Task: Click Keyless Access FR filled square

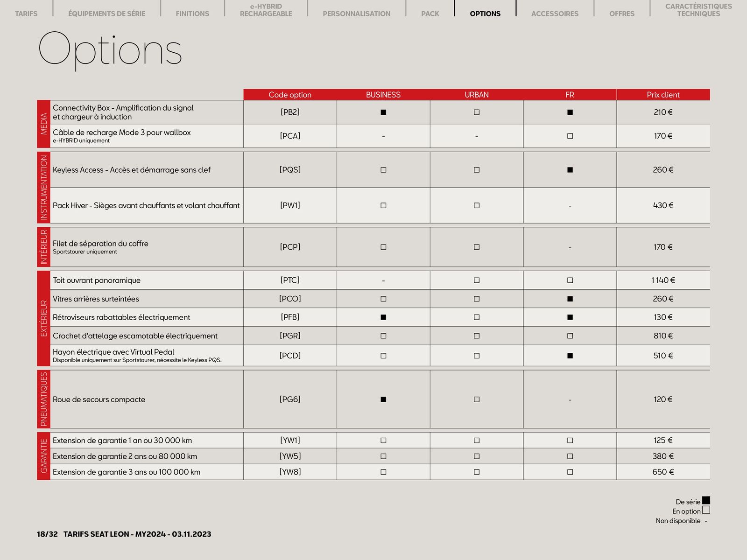Action: [x=570, y=170]
